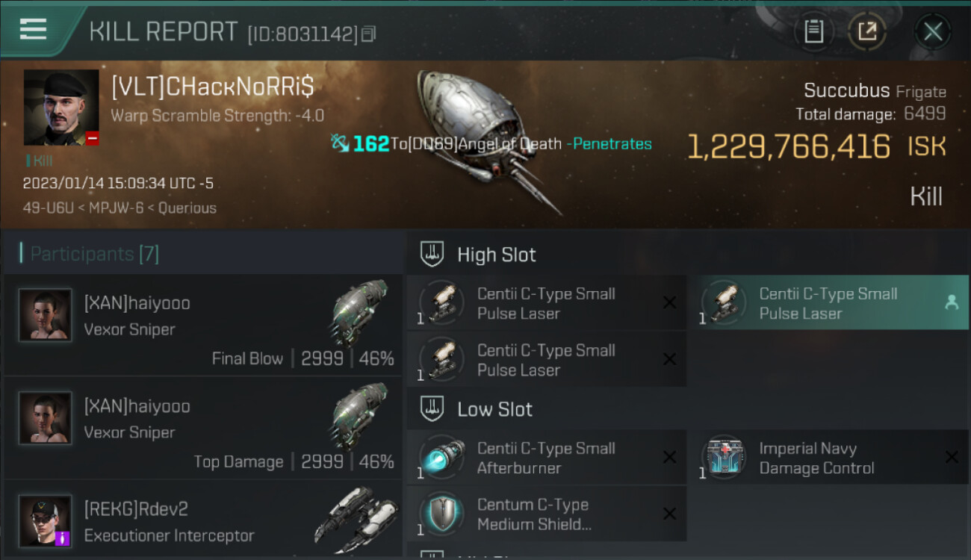Open haiyooo Final Blow participant entry

202,324
